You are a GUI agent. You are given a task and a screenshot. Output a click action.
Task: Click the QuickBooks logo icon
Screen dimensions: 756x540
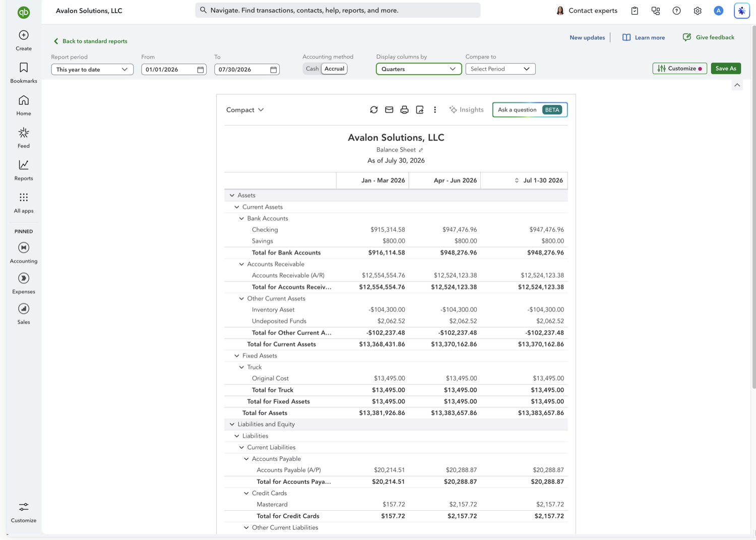24,12
